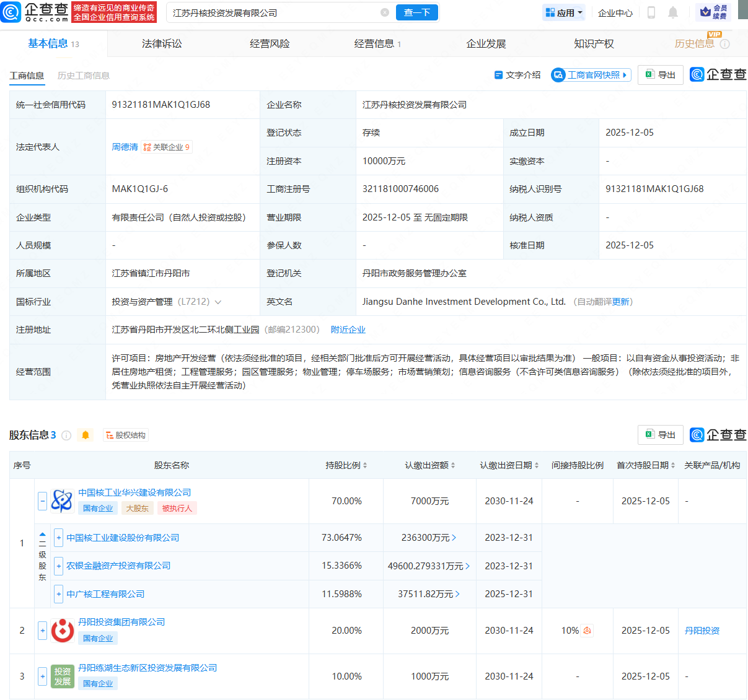748x700 pixels.
Task: Open notifications via the bell icon
Action: [673, 12]
